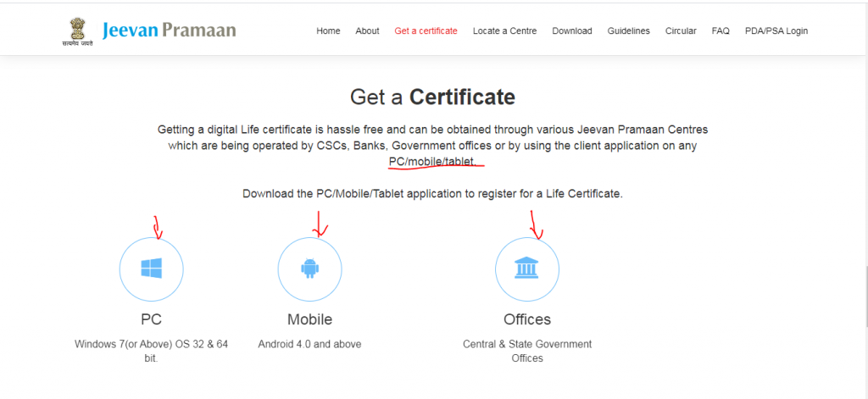This screenshot has width=868, height=399.
Task: Select the Get a certificate menu item
Action: [426, 31]
